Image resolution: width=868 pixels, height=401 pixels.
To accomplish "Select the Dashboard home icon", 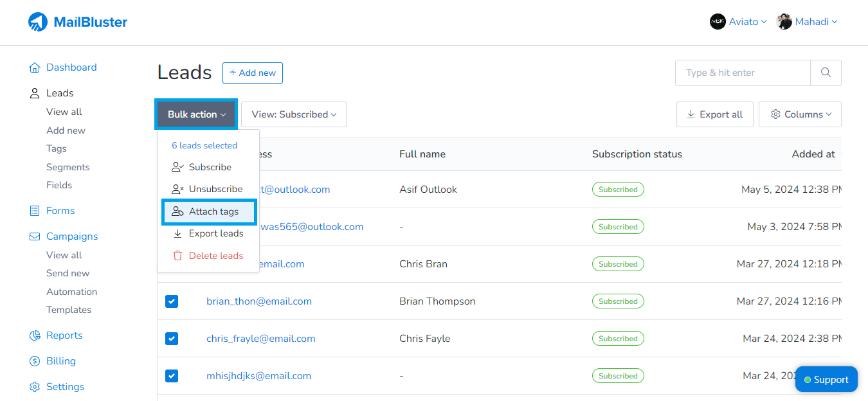I will click(x=33, y=67).
